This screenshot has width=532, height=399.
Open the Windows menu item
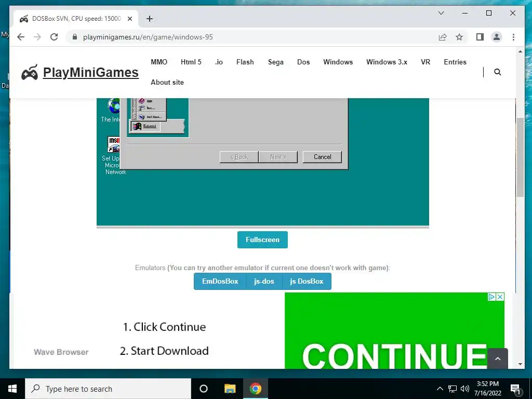point(338,62)
